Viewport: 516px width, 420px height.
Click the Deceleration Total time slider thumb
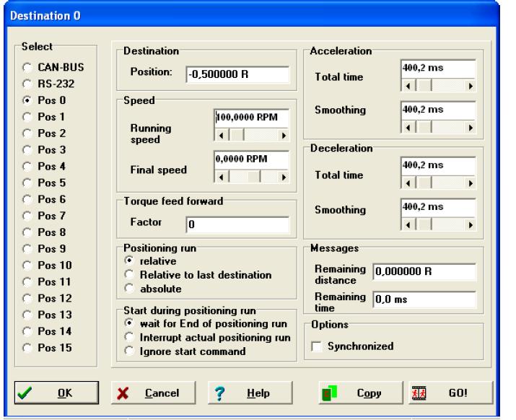click(424, 183)
